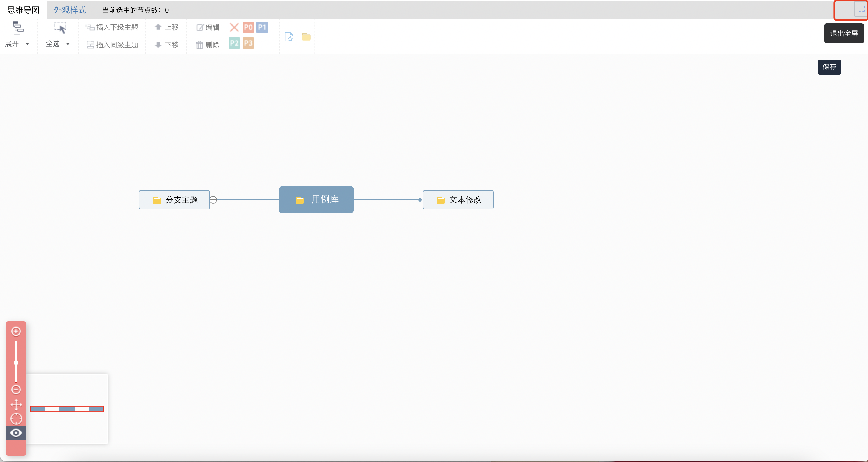Click the document star icon in toolbar
Screen dimensions: 868x462
289,36
